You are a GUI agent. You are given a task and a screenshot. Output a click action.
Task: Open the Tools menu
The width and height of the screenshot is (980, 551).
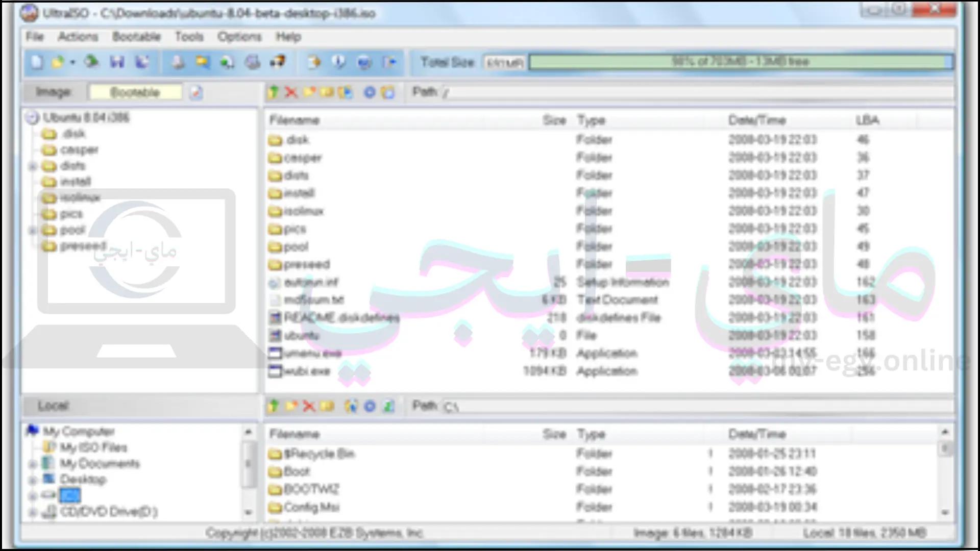click(189, 37)
